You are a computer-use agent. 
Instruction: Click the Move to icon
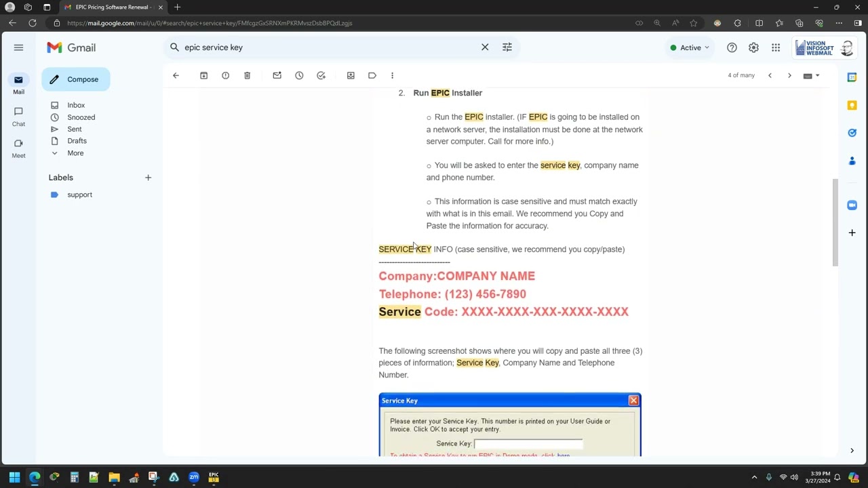tap(351, 75)
